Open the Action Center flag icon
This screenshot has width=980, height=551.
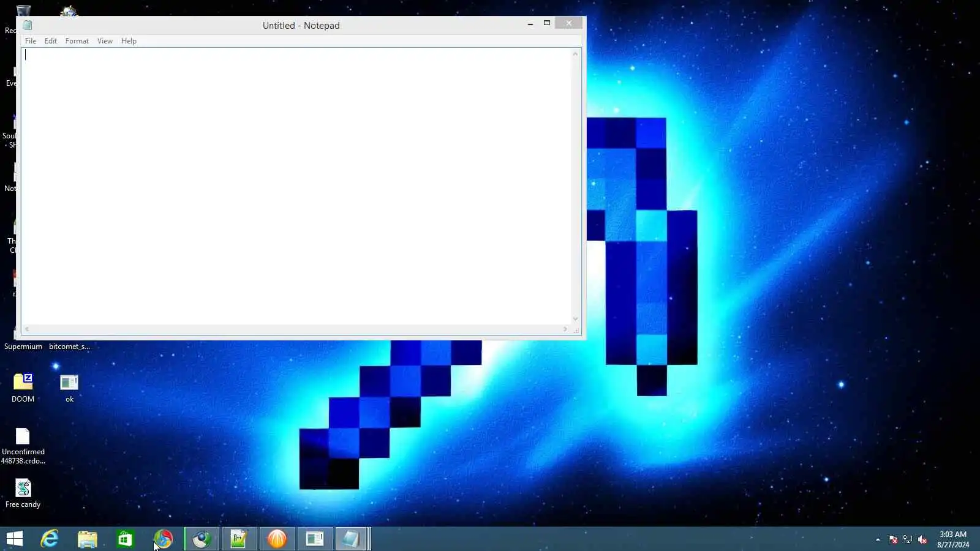pos(893,539)
